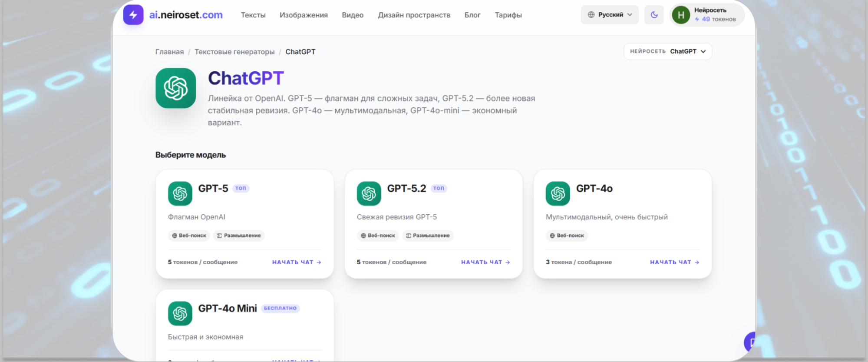Select Дизайн пространств in navigation
868x362 pixels.
coord(414,15)
